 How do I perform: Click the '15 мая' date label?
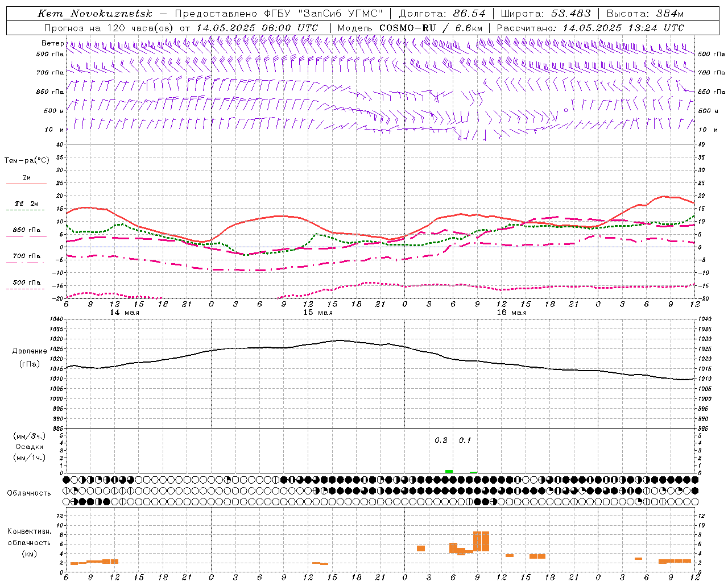pyautogui.click(x=318, y=313)
